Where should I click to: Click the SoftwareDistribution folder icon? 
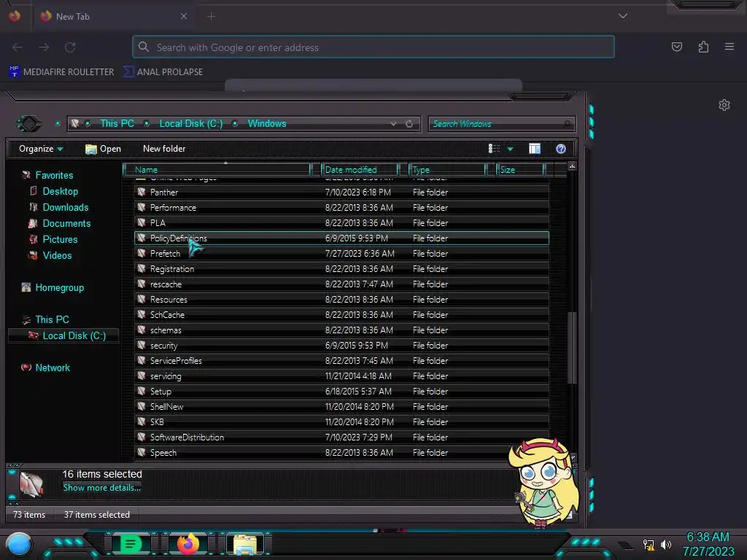pos(142,437)
